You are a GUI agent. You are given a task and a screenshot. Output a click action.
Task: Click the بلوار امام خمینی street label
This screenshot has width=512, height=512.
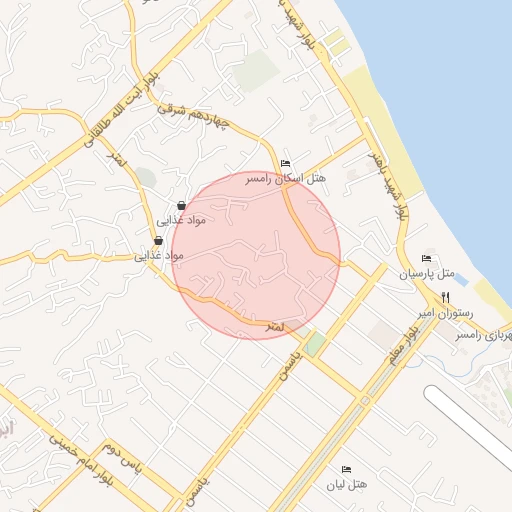pyautogui.click(x=81, y=460)
